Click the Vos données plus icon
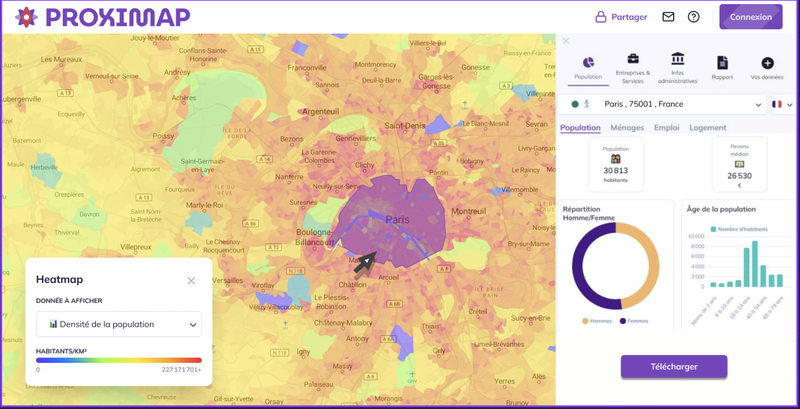 click(767, 63)
